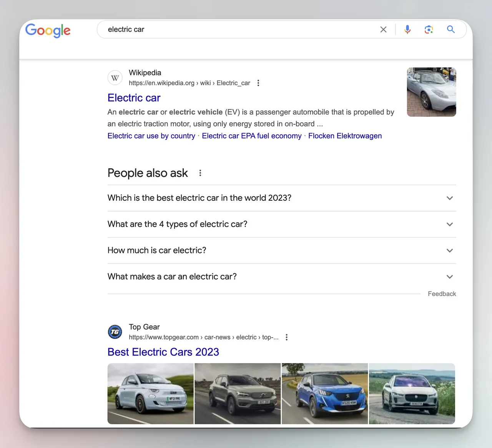
Task: Open Electric car use by country link
Action: [151, 136]
